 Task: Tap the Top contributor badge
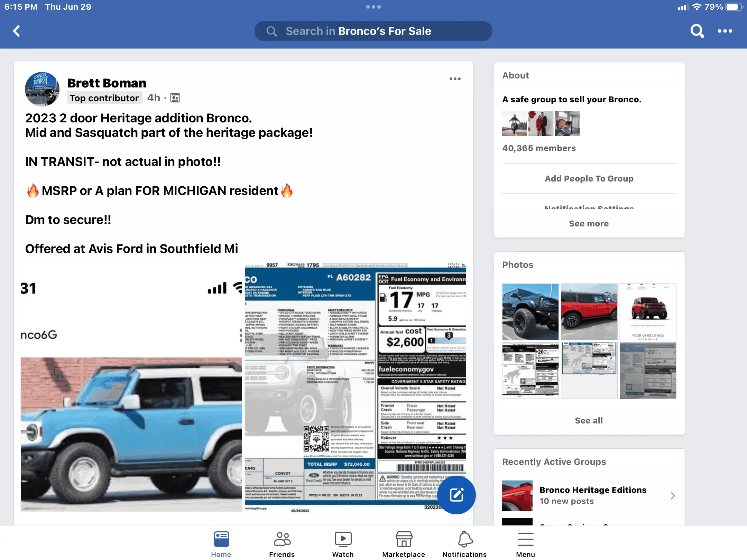click(x=104, y=98)
